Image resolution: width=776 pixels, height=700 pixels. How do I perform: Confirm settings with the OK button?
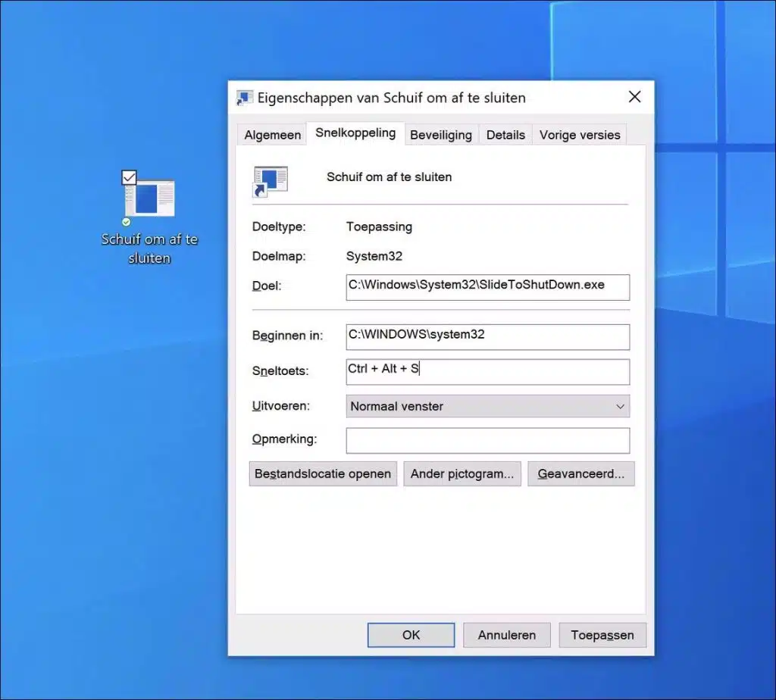(x=410, y=635)
